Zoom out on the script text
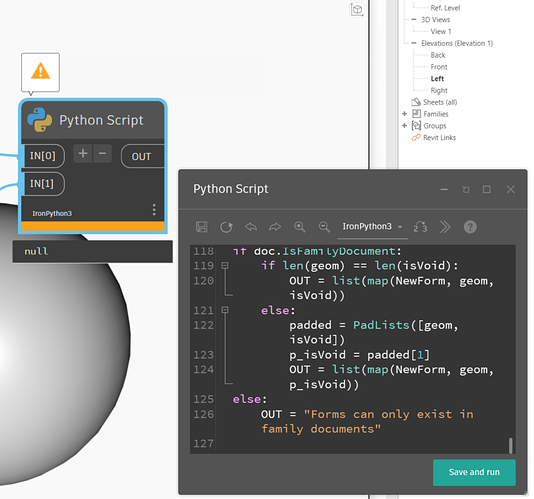The image size is (534, 499). [324, 227]
